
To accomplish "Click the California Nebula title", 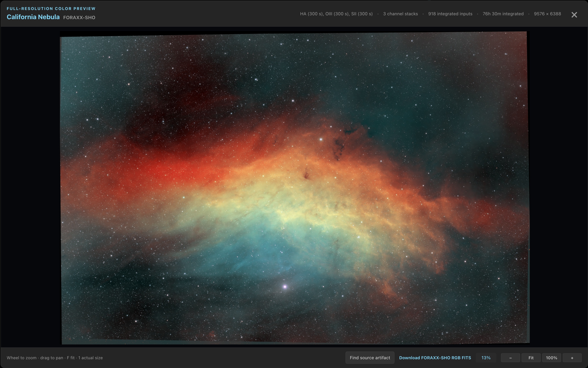I will [x=33, y=17].
